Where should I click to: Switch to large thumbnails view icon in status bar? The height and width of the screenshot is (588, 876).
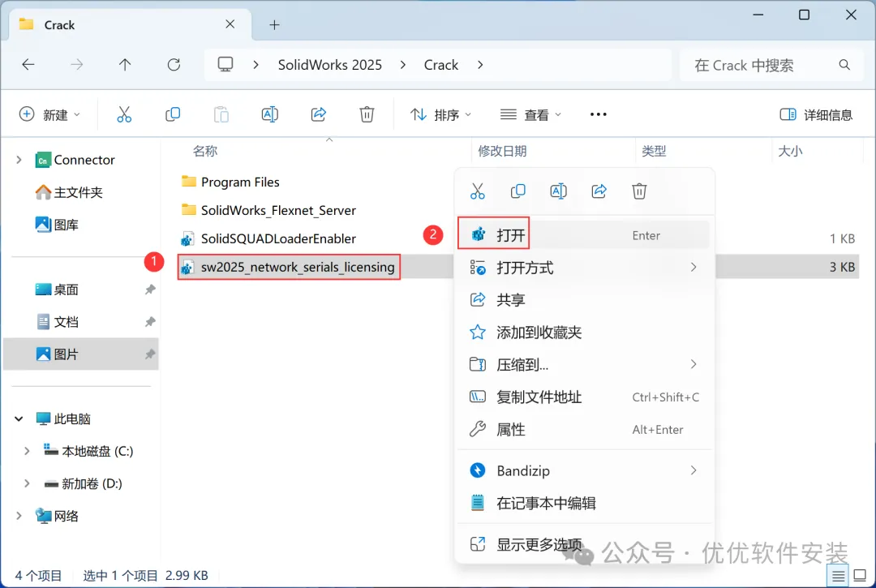click(861, 576)
